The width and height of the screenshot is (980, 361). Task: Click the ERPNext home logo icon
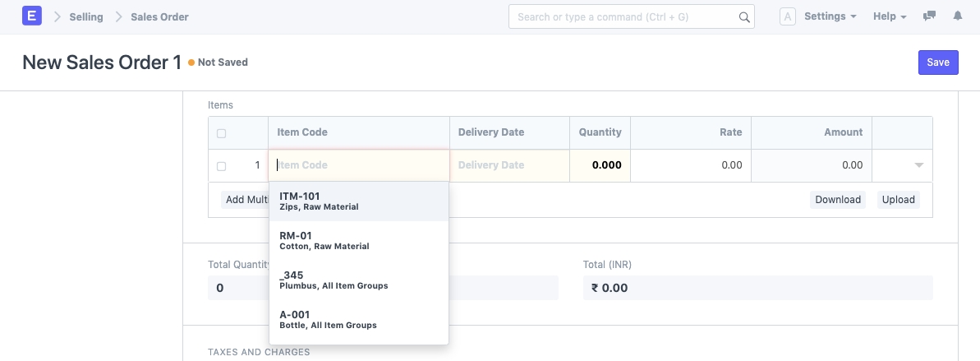pos(32,16)
